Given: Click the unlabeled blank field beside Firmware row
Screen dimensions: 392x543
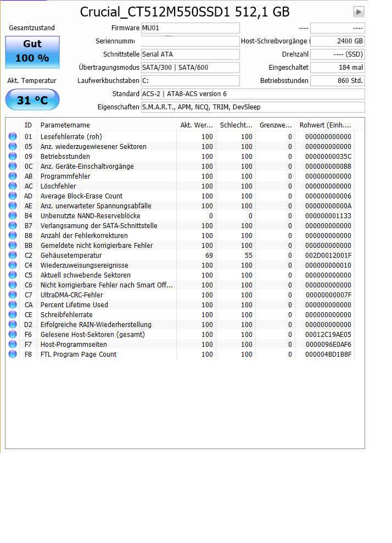Looking at the screenshot, I should pos(338,28).
